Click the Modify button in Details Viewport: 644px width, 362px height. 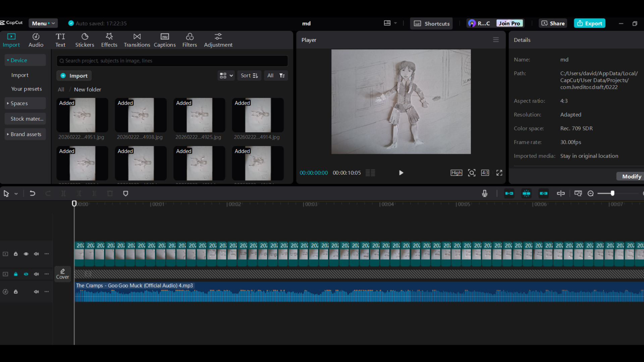631,176
